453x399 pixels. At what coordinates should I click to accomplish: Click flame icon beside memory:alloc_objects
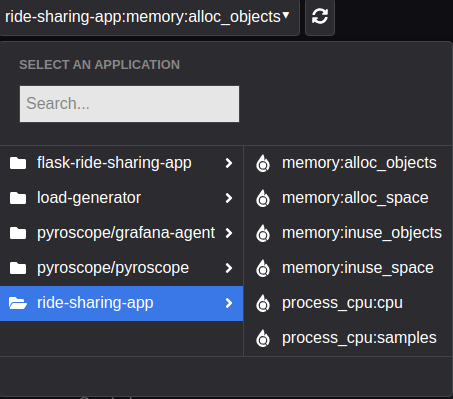coord(263,163)
